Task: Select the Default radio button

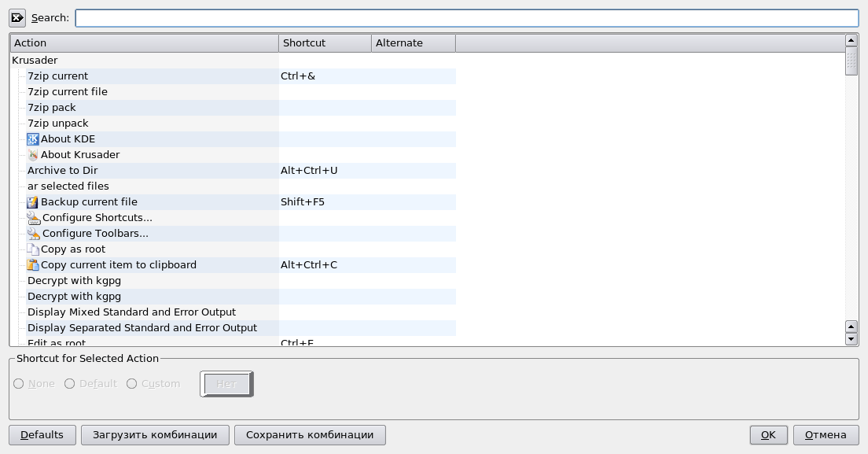Action: click(69, 384)
